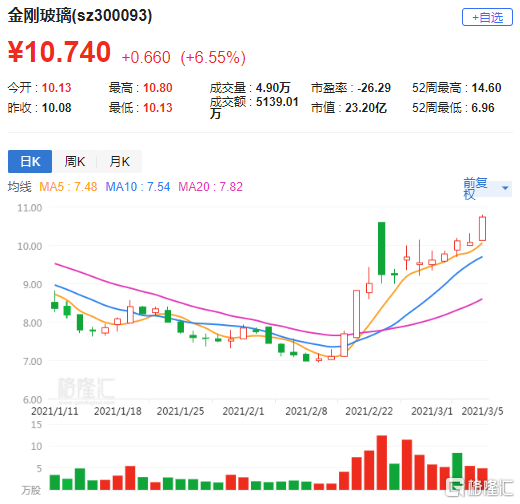The width and height of the screenshot is (520, 504).
Task: Click the 2021/3/1 date axis label
Action: [432, 411]
